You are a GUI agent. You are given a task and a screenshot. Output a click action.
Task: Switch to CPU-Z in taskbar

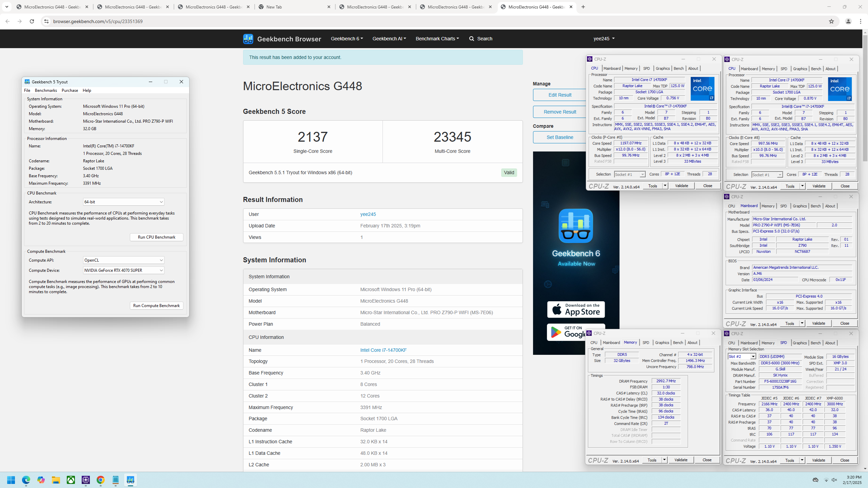click(x=86, y=480)
